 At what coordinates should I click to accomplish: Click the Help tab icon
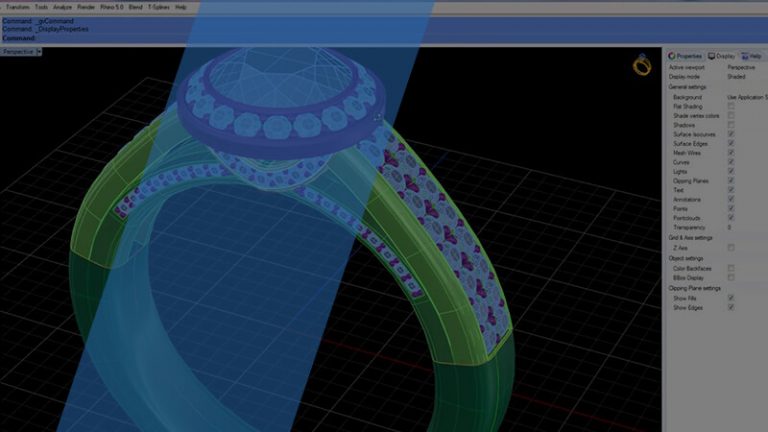[742, 56]
